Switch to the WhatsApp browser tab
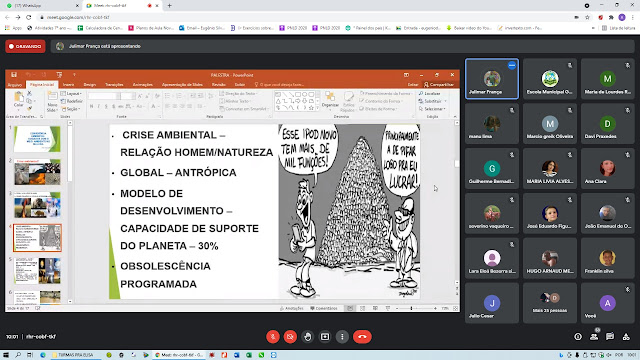This screenshot has width=640, height=360. (41, 6)
